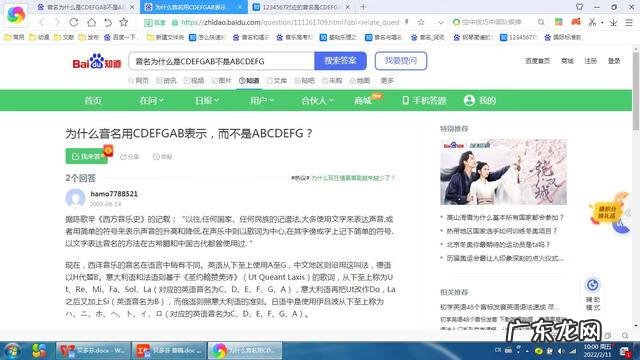Click the taskbar clock showing 10:00
Image resolution: width=640 pixels, height=360 pixels.
597,351
